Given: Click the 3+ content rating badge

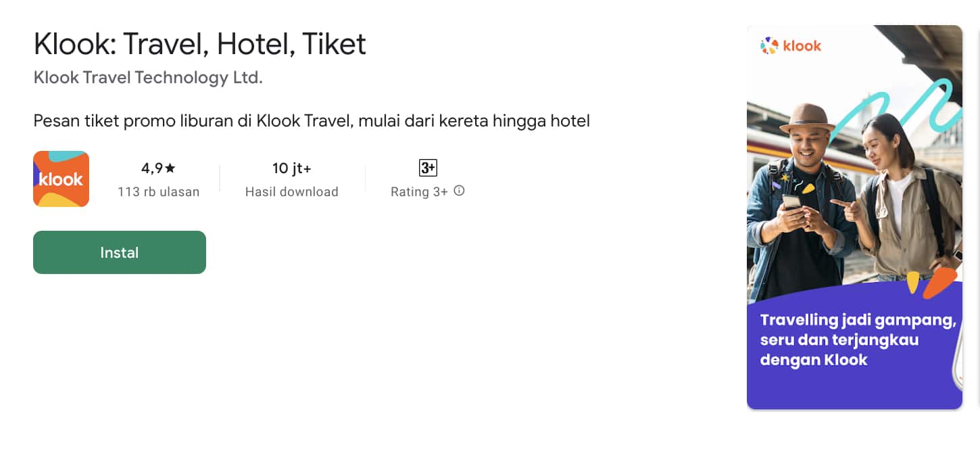Looking at the screenshot, I should [427, 167].
